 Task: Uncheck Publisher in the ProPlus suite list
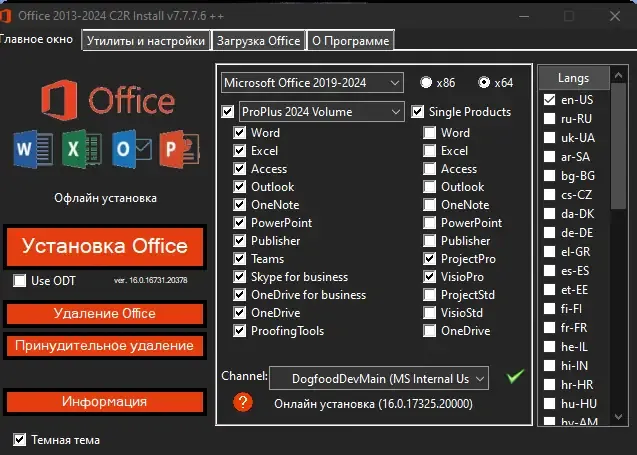240,240
